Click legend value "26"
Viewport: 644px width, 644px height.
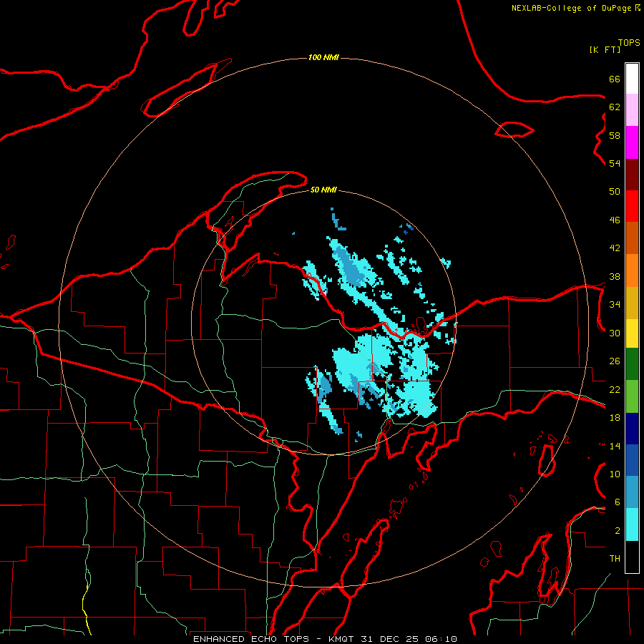(615, 361)
